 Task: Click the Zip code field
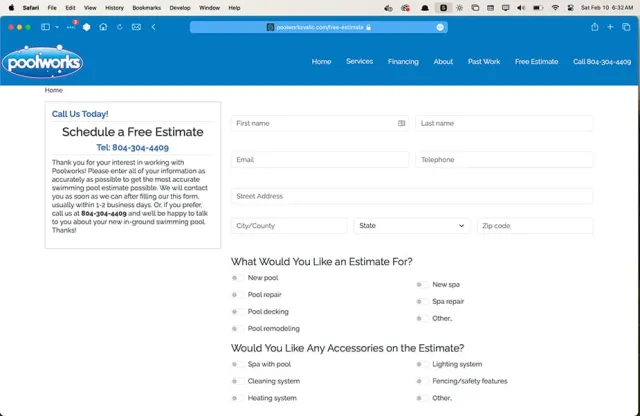point(535,226)
